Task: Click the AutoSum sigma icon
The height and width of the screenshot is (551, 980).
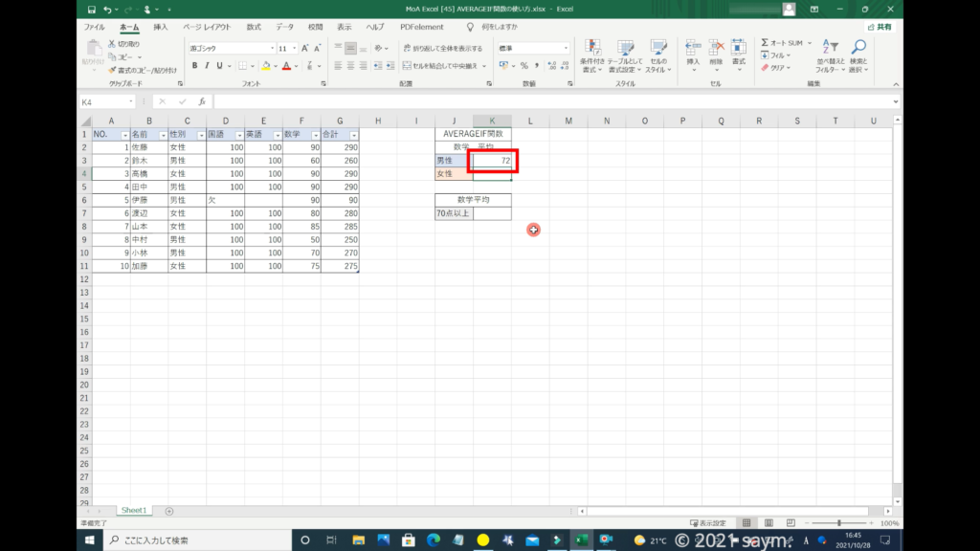Action: 766,43
